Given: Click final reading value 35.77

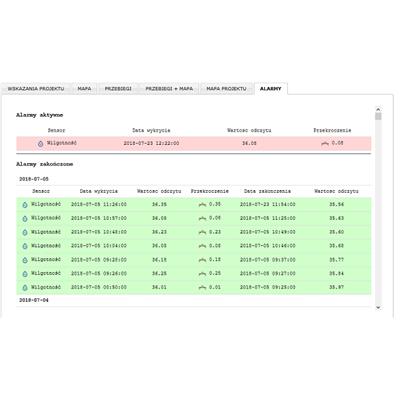Looking at the screenshot, I should click(337, 260).
